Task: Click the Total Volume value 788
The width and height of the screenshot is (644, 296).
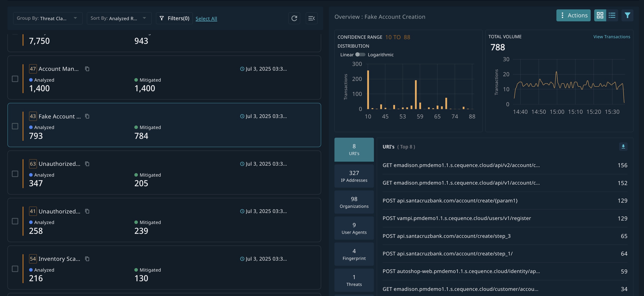Action: (x=497, y=47)
